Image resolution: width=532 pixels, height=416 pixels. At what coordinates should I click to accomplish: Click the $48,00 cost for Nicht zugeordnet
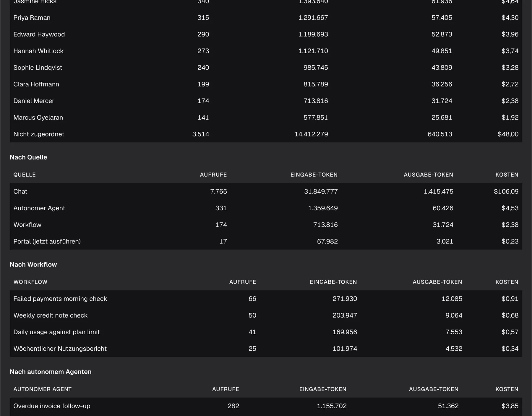point(508,134)
